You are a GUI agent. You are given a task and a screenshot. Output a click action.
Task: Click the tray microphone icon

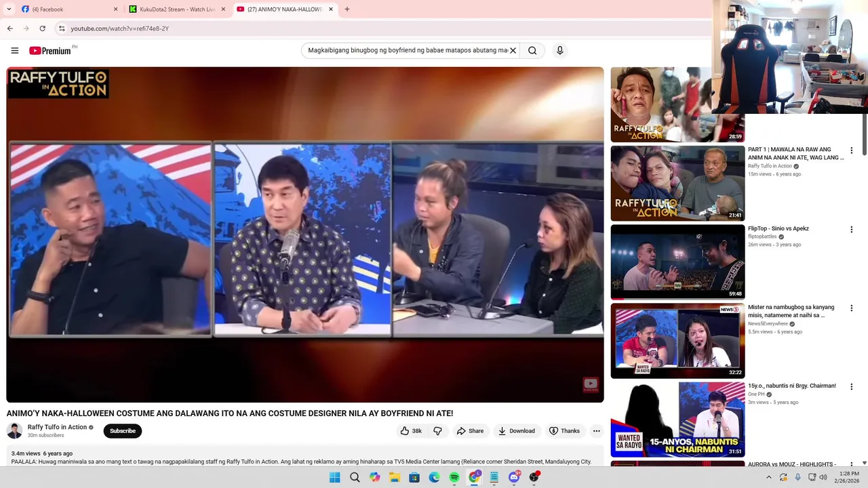coord(797,477)
